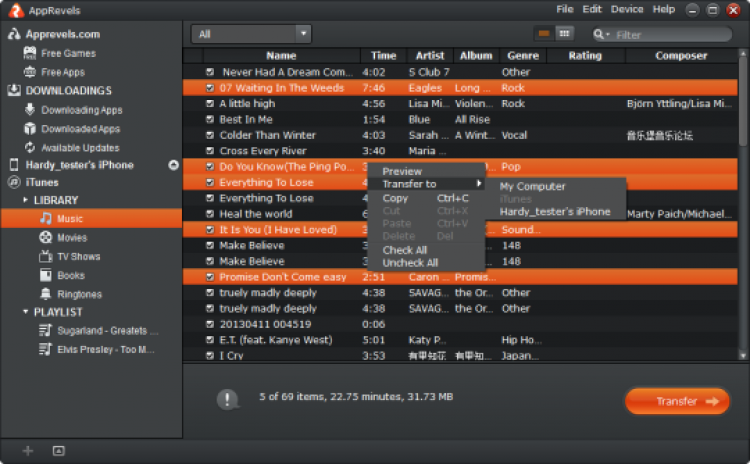Open the File menu
Viewport: 750px width, 464px height.
click(565, 10)
